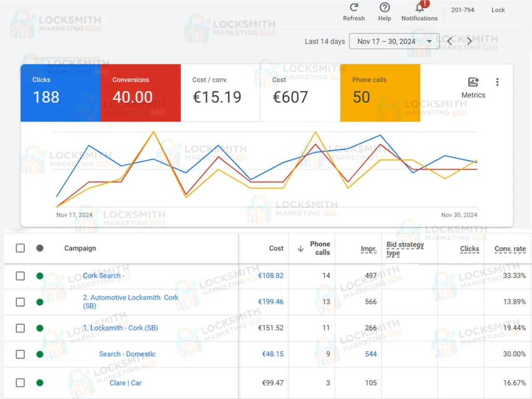Check the Clare | Car campaign row
532x399 pixels.
coord(20,383)
